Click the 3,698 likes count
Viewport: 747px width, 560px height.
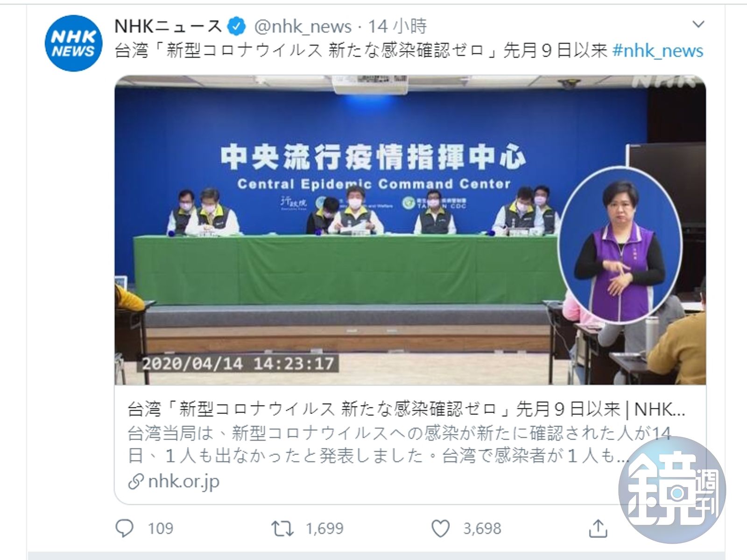(x=482, y=529)
